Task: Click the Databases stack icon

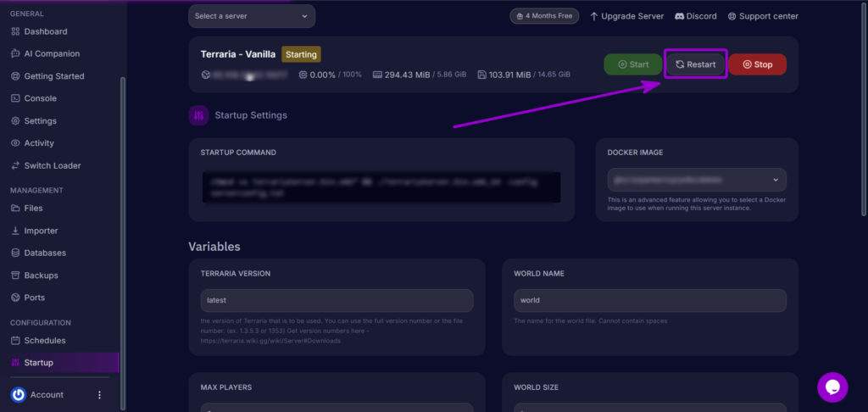Action: pyautogui.click(x=15, y=253)
